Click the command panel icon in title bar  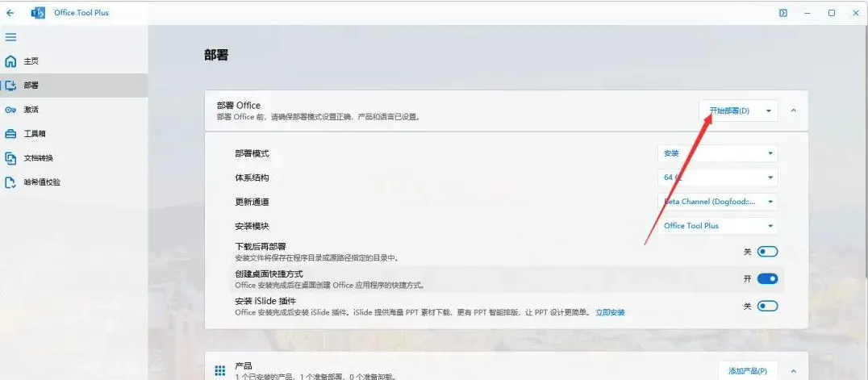(783, 13)
